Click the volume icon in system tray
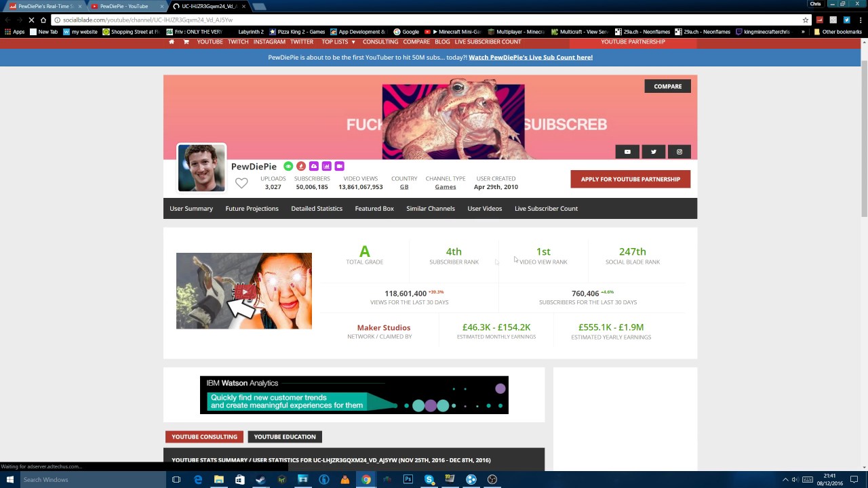Image resolution: width=868 pixels, height=488 pixels. 795,479
